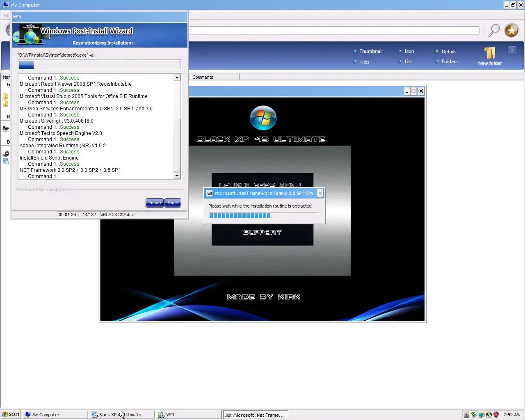Click the Comments column header

click(215, 77)
